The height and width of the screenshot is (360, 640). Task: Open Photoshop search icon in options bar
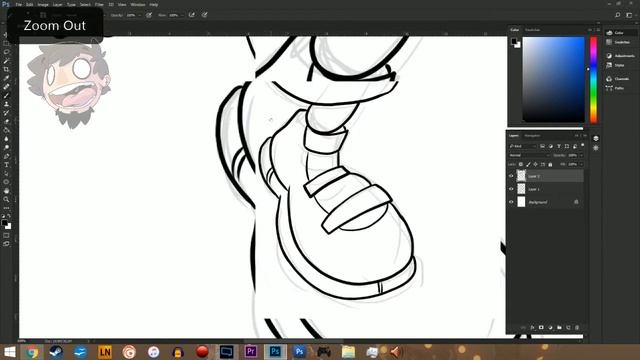(x=618, y=15)
